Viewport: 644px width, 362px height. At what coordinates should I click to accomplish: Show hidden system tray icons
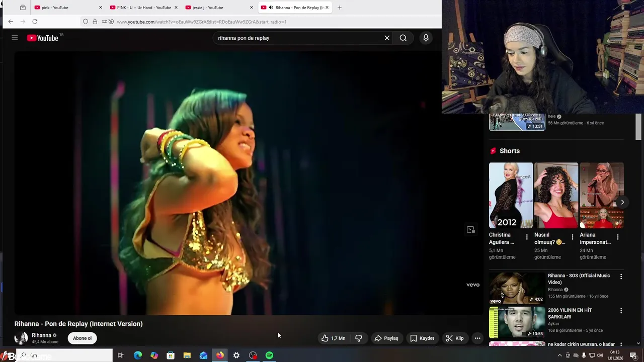point(559,355)
